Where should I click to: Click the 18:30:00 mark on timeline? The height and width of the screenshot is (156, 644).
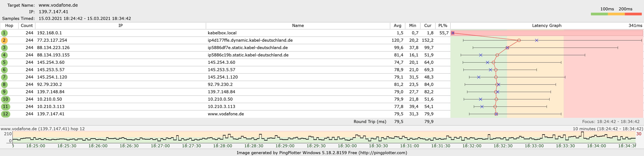[347, 146]
